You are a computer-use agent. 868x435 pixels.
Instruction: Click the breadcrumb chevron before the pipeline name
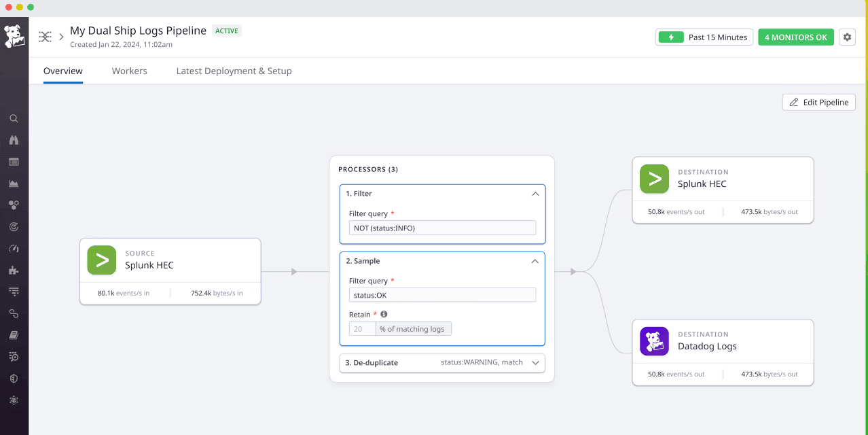point(61,37)
